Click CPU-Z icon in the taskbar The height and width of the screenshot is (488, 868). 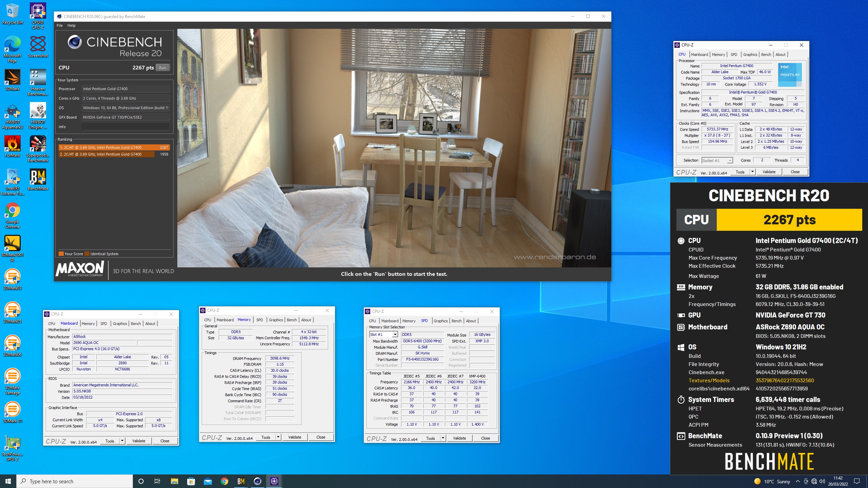(x=274, y=481)
